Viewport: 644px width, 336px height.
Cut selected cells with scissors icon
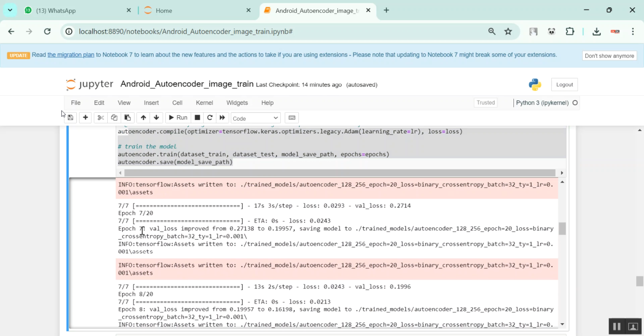[100, 118]
